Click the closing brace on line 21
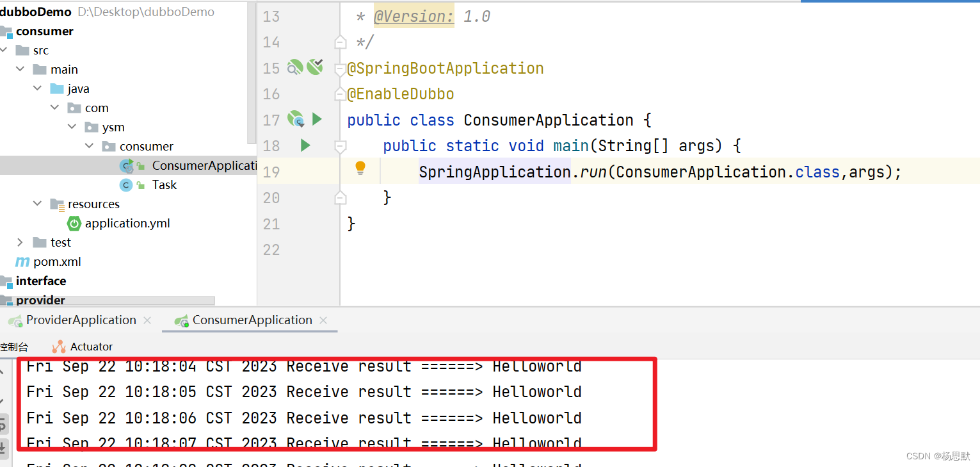 351,224
